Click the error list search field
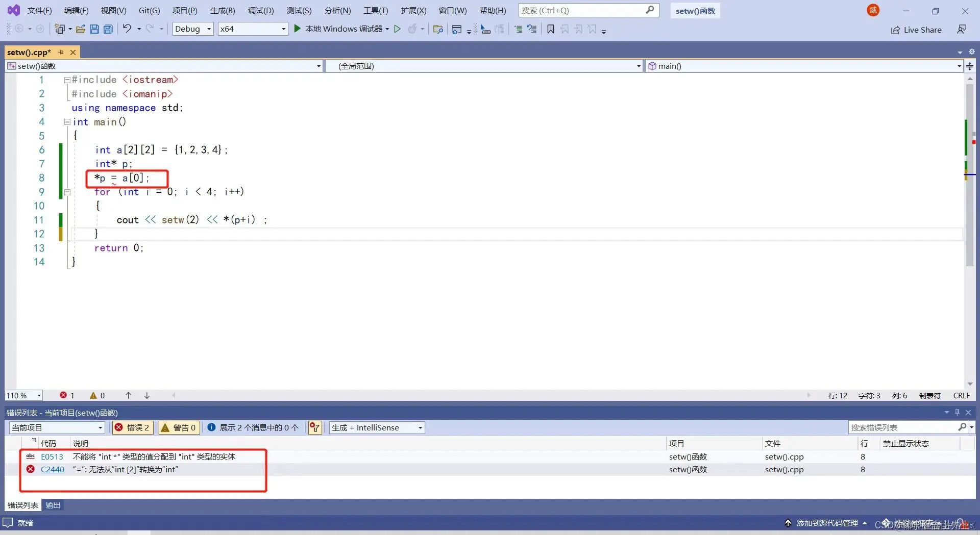 [x=903, y=427]
